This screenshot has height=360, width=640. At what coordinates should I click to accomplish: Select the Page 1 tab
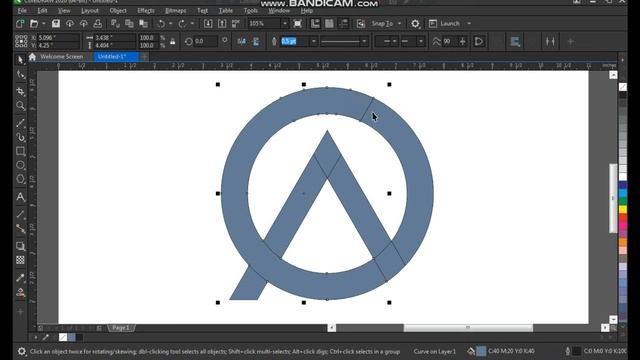click(121, 328)
